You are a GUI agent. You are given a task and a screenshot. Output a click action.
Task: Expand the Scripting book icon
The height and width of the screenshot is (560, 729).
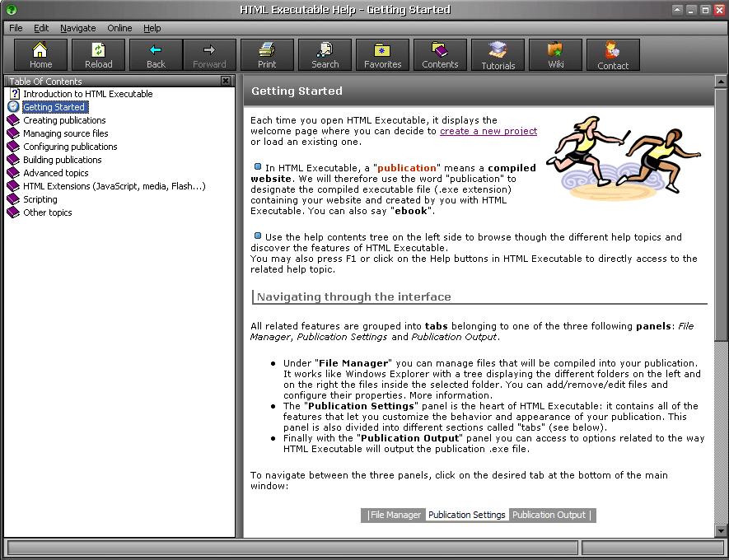click(x=13, y=199)
